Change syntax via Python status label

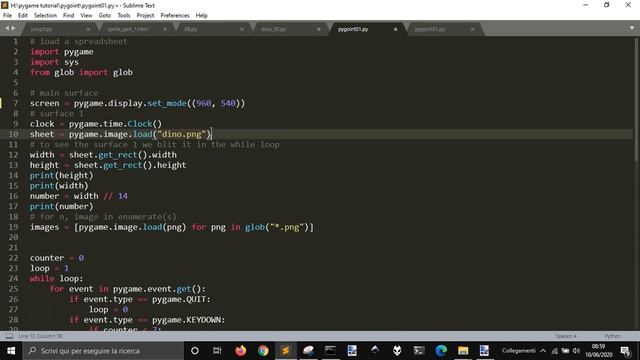(612, 336)
